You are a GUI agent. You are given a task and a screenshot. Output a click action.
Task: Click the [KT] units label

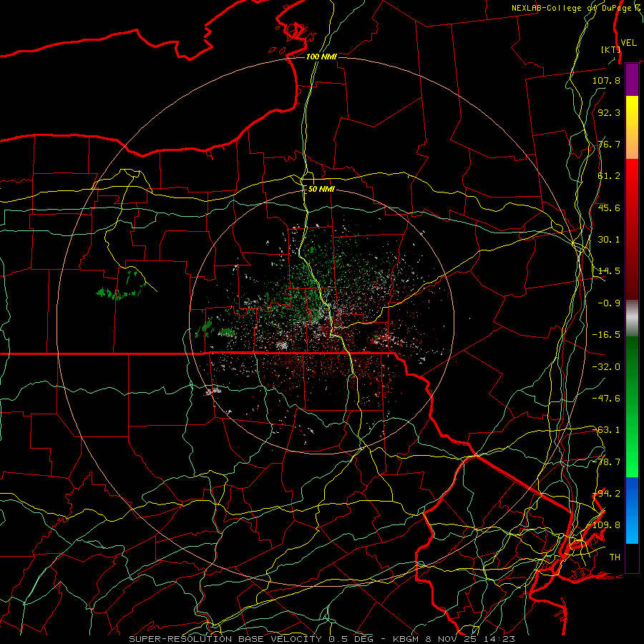611,49
